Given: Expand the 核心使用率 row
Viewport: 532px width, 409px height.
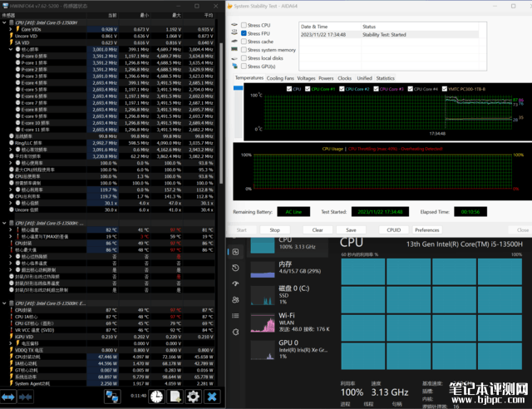Looking at the screenshot, I should coord(11,163).
